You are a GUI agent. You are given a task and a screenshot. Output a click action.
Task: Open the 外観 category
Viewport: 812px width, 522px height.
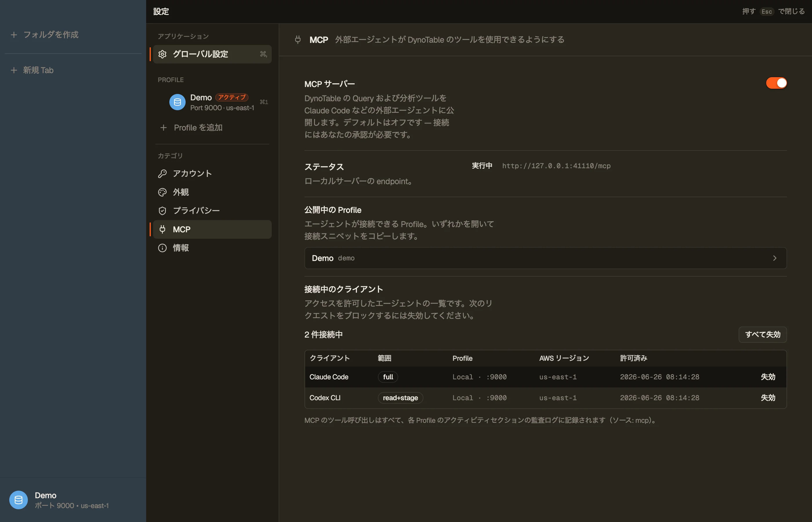click(x=212, y=192)
